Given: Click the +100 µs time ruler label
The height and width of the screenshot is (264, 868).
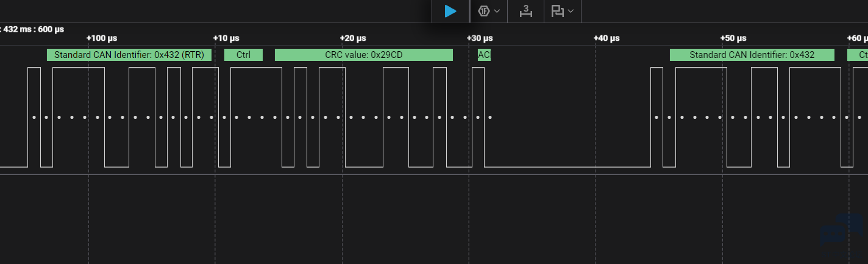Looking at the screenshot, I should tap(102, 38).
